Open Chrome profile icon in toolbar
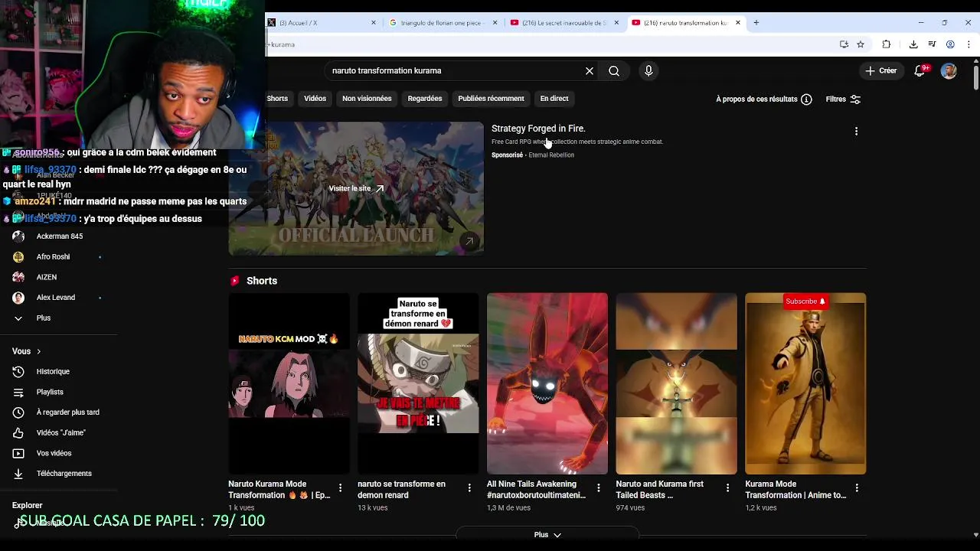The width and height of the screenshot is (980, 551). [x=950, y=44]
